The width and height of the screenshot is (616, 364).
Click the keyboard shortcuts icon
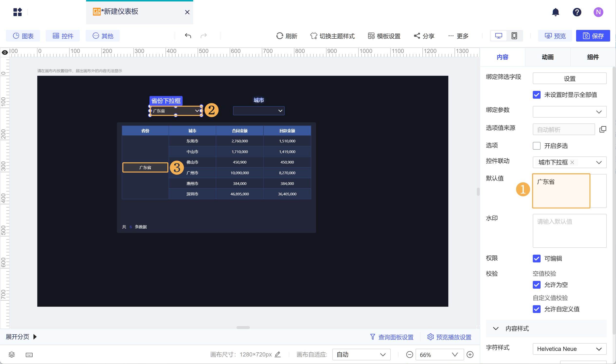point(29,355)
